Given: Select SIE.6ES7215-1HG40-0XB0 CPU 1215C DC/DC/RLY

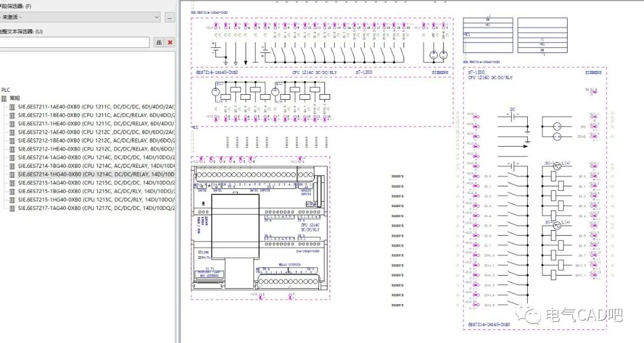Looking at the screenshot, I should (96, 200).
